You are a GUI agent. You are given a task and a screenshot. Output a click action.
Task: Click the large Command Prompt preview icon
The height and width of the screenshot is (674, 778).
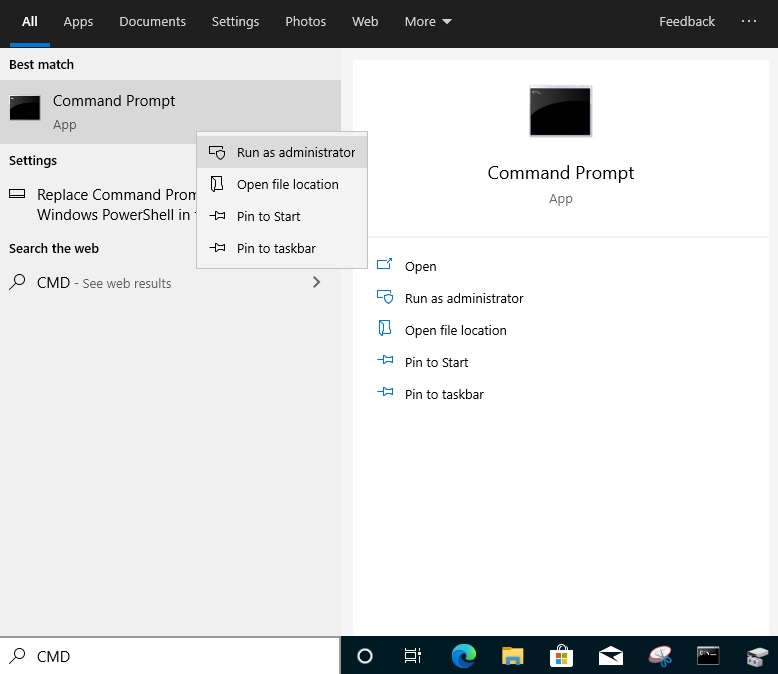click(x=560, y=111)
